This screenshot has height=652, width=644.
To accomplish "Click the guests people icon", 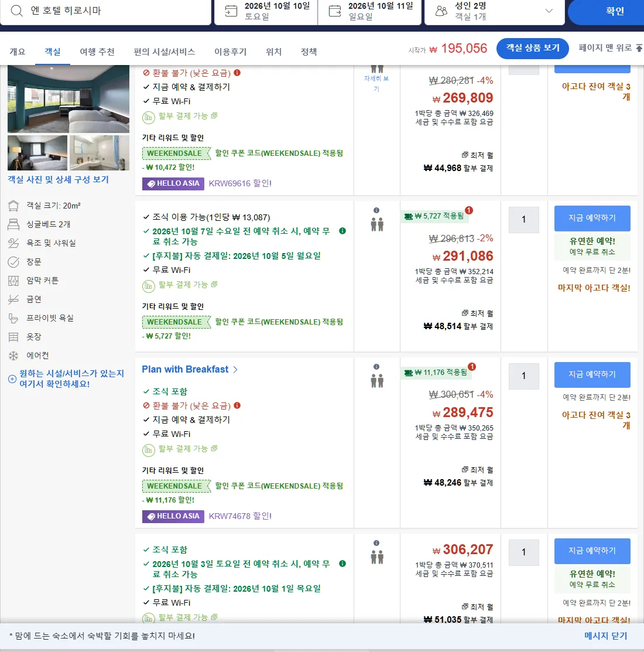I will coord(441,11).
